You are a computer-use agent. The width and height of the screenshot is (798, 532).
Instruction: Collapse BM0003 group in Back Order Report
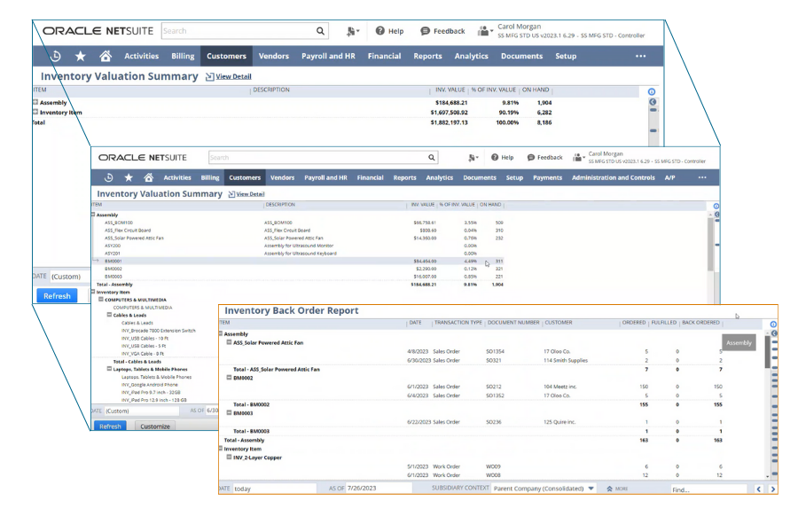(x=229, y=413)
